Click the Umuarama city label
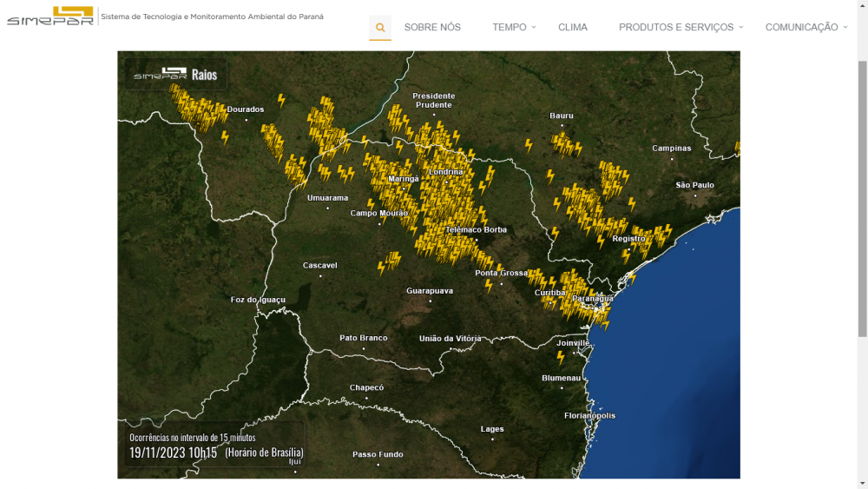868x489 pixels. coord(328,198)
